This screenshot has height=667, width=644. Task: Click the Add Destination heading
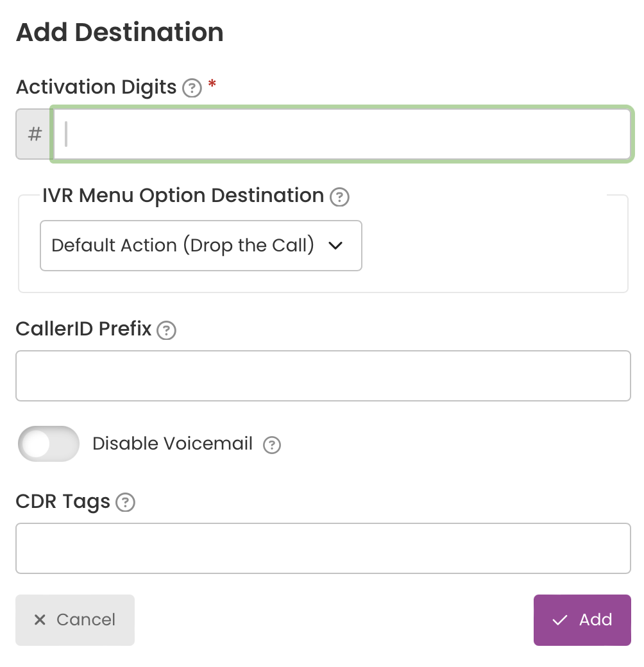click(119, 32)
